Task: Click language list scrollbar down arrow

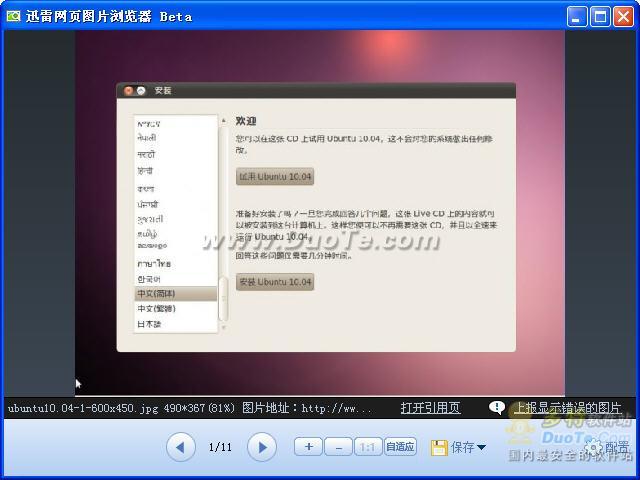Action: [x=223, y=327]
